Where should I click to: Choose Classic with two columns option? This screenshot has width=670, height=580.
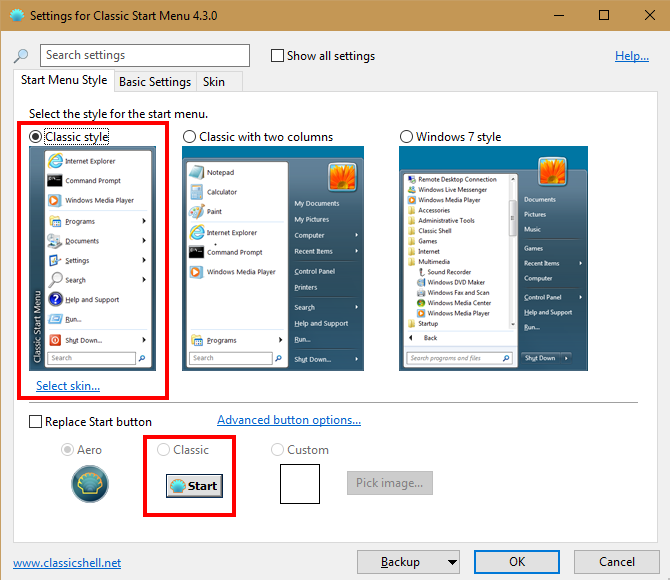[x=190, y=136]
